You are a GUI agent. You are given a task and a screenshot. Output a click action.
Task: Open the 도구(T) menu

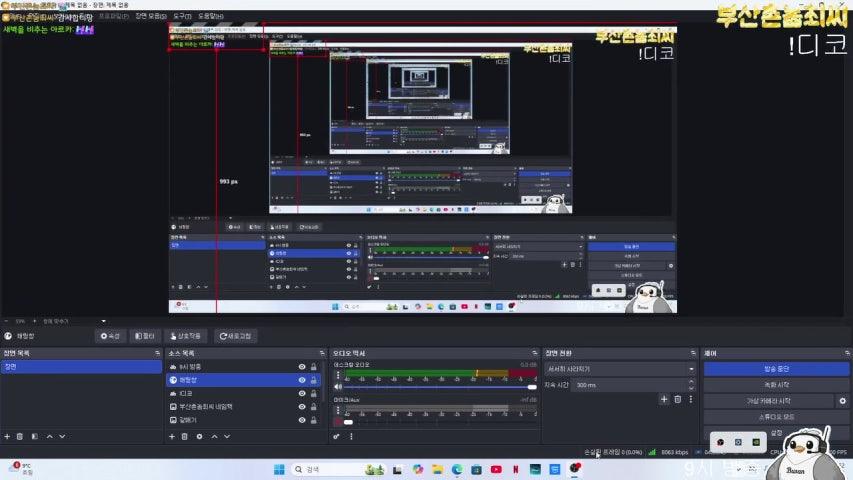click(181, 17)
